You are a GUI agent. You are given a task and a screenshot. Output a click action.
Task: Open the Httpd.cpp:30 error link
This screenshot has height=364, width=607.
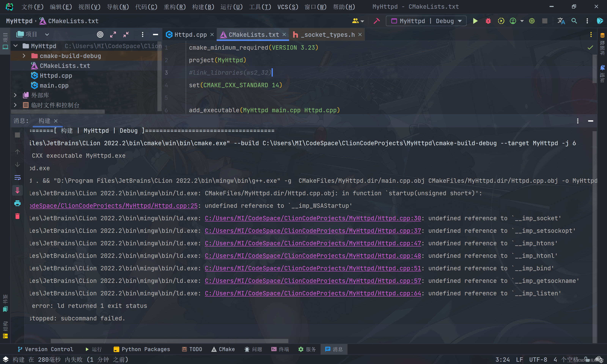[x=313, y=218]
